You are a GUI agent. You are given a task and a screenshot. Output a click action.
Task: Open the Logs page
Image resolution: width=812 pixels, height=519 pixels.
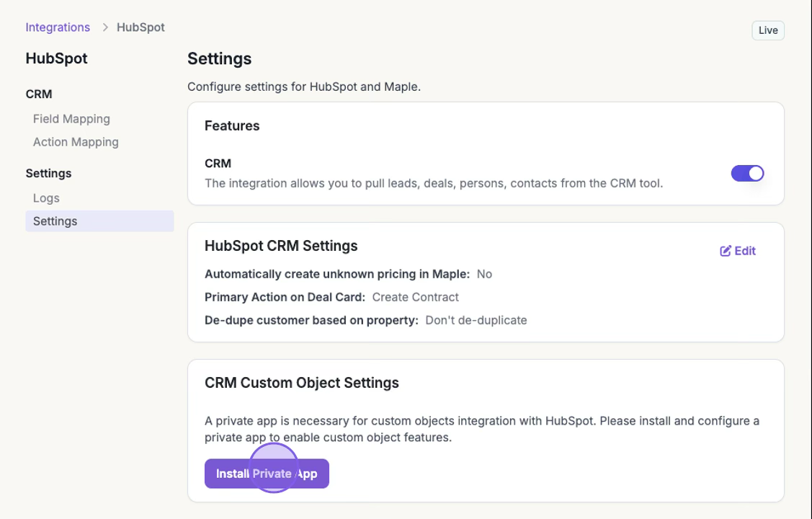click(46, 198)
